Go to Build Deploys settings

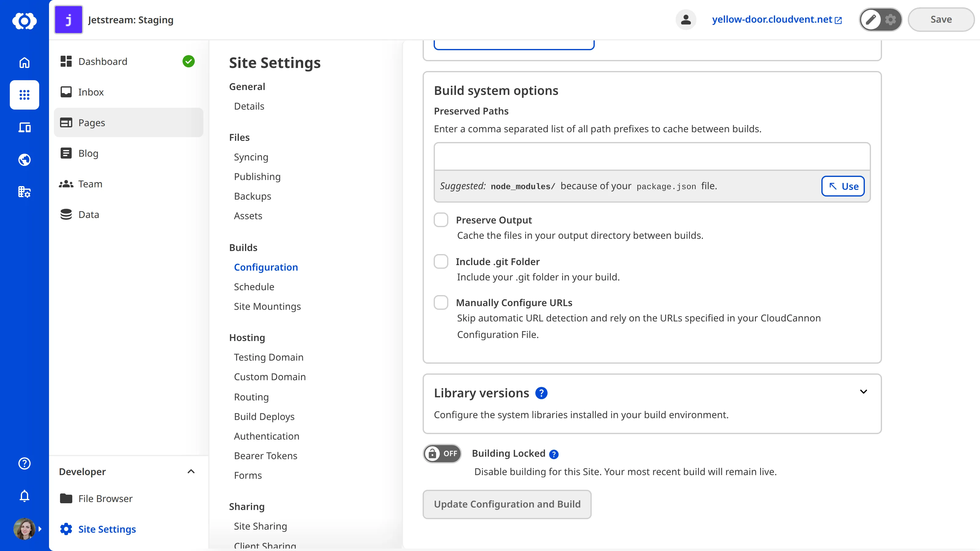click(264, 416)
